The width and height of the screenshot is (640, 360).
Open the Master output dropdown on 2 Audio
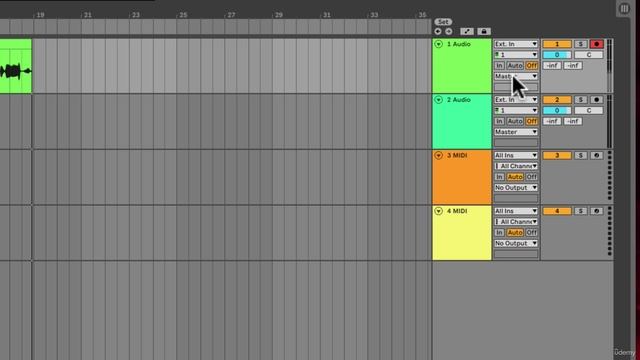pos(516,132)
